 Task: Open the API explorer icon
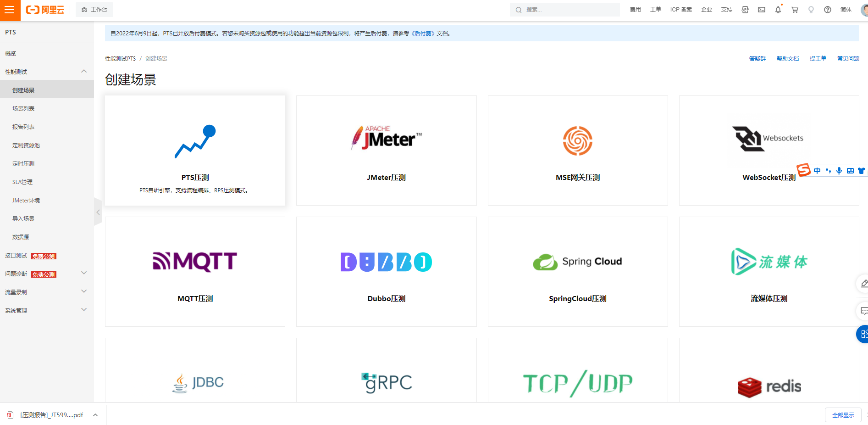745,10
